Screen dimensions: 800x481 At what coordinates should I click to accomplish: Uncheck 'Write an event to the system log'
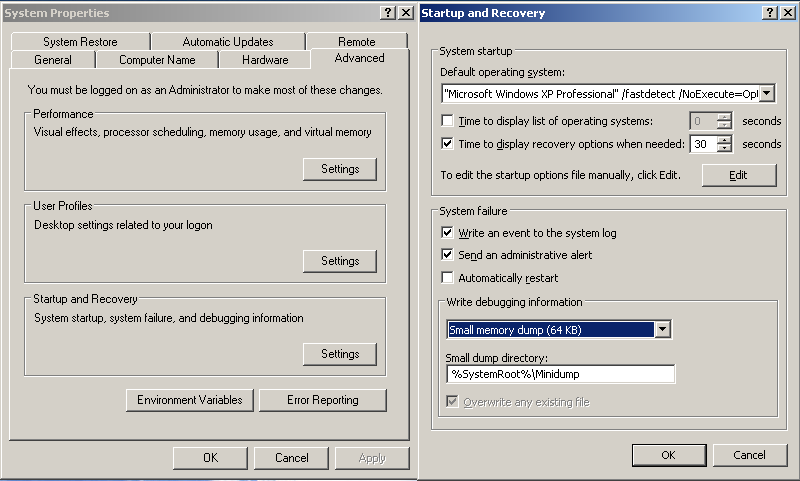[x=448, y=233]
